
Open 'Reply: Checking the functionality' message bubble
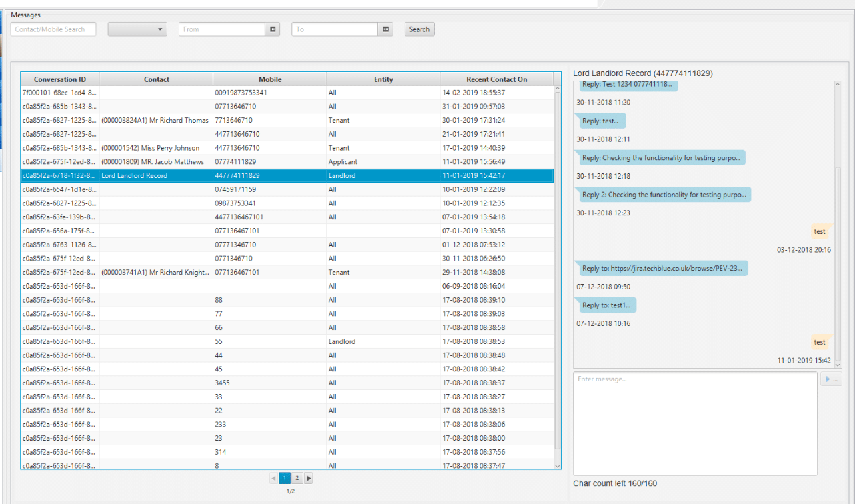(661, 158)
